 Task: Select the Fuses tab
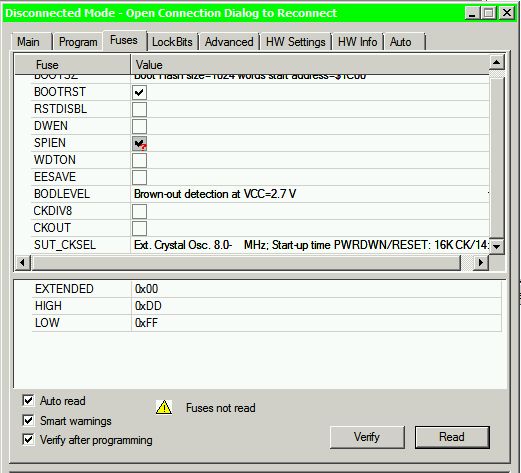tap(124, 40)
